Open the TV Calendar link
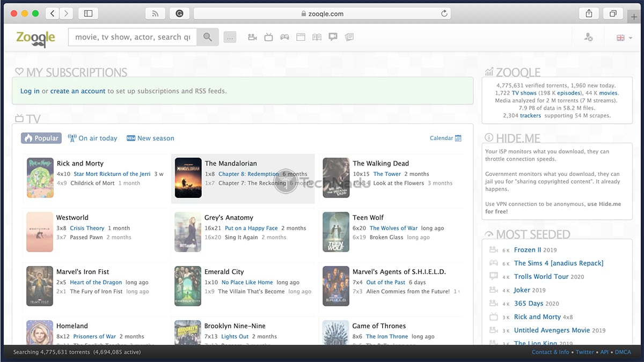Viewport: 644px width, 362px height. point(445,138)
